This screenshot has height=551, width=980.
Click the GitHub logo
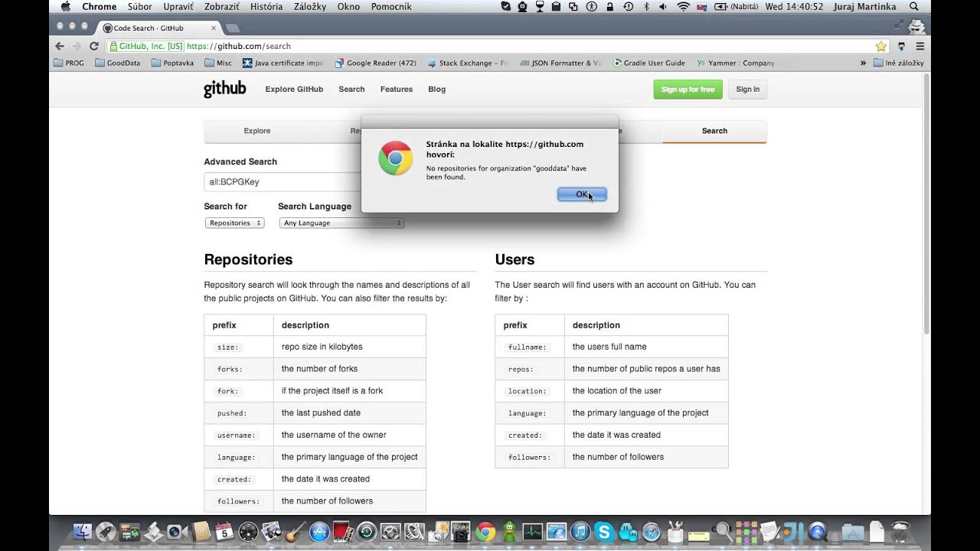225,89
